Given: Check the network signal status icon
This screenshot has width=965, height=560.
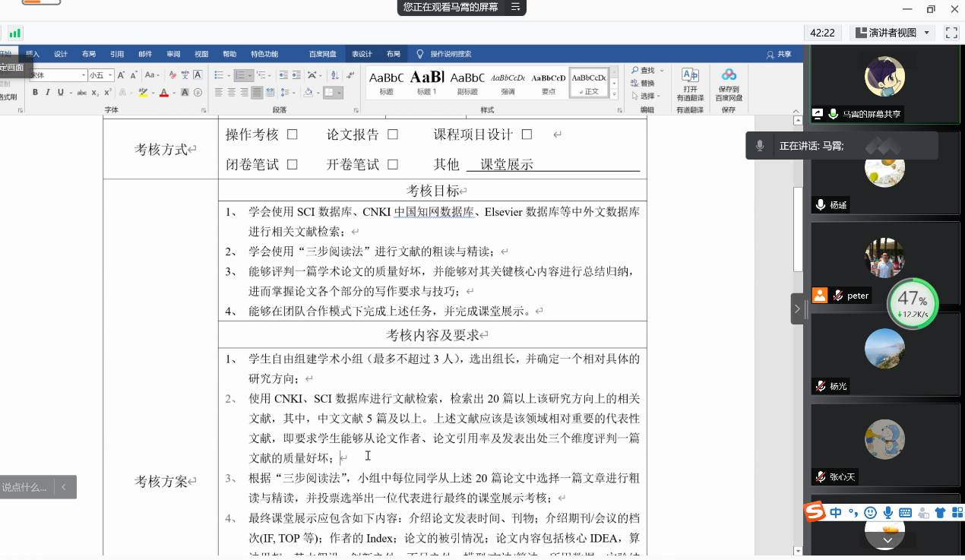Looking at the screenshot, I should [x=15, y=33].
